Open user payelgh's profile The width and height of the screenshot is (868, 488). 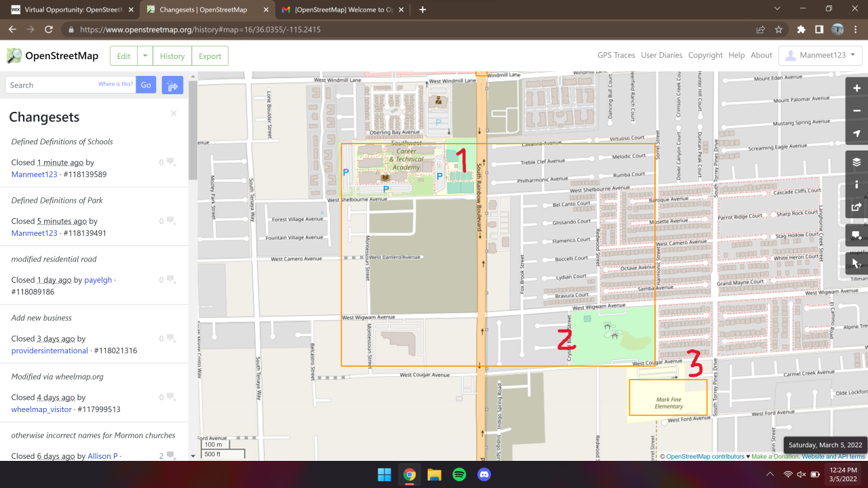click(98, 280)
